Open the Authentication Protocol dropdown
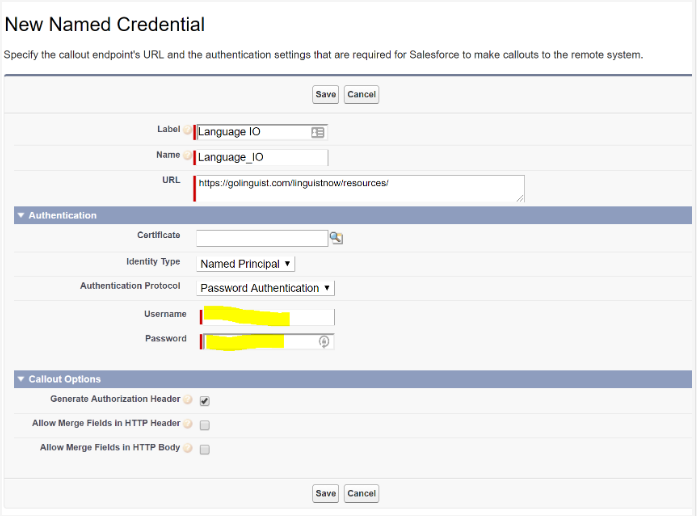Screen dimensions: 697x516 tap(265, 288)
